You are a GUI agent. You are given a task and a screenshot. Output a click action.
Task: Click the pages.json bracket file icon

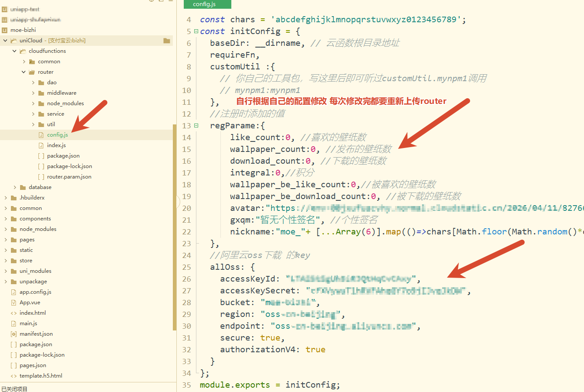pos(14,365)
